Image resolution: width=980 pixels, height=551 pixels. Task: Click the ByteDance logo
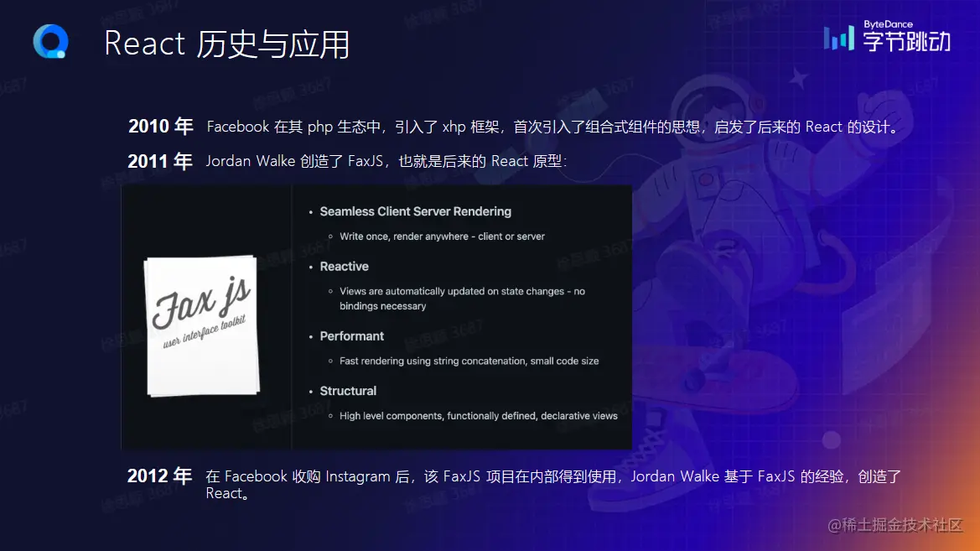[x=887, y=36]
